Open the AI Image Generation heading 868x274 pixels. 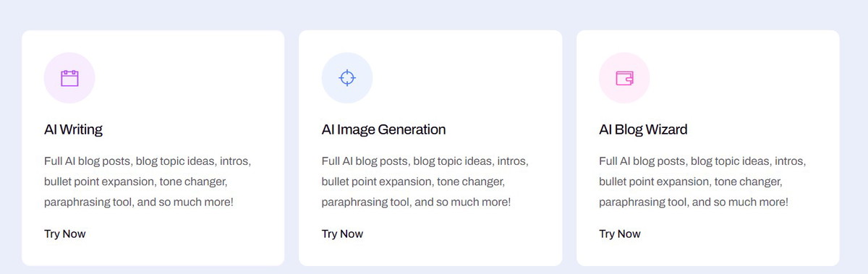(x=383, y=130)
